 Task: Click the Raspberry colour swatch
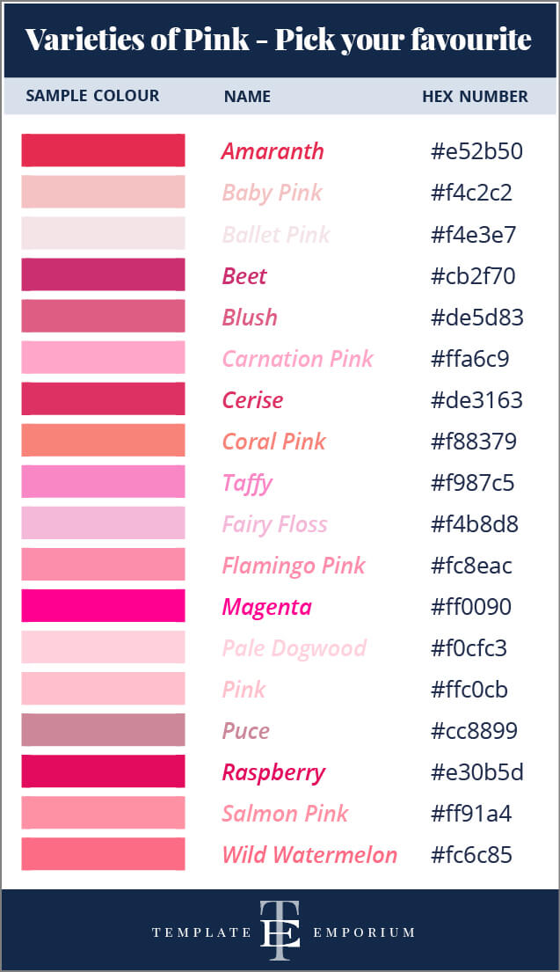103,771
